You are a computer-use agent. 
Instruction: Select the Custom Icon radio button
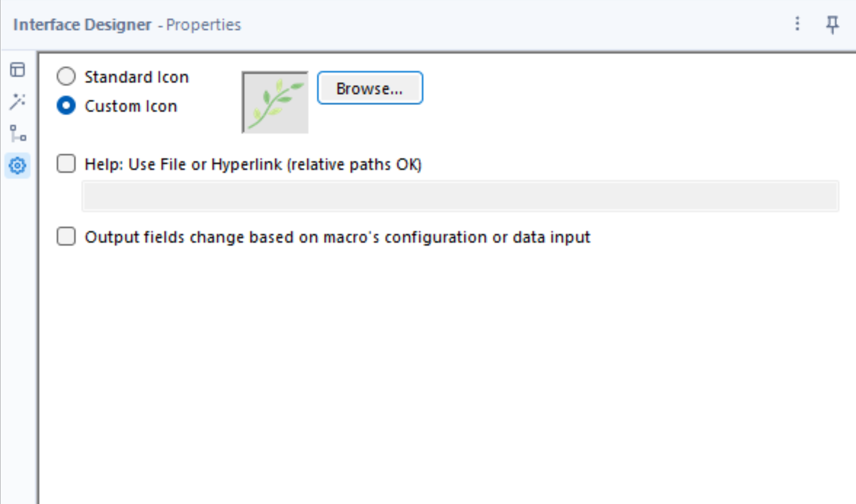click(66, 106)
